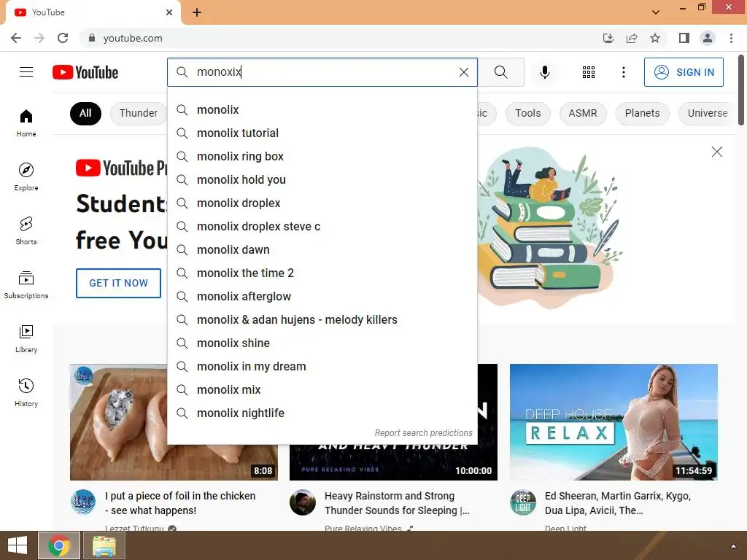This screenshot has height=560, width=747.
Task: Choose 'monolix dawn' suggestion
Action: pyautogui.click(x=322, y=249)
